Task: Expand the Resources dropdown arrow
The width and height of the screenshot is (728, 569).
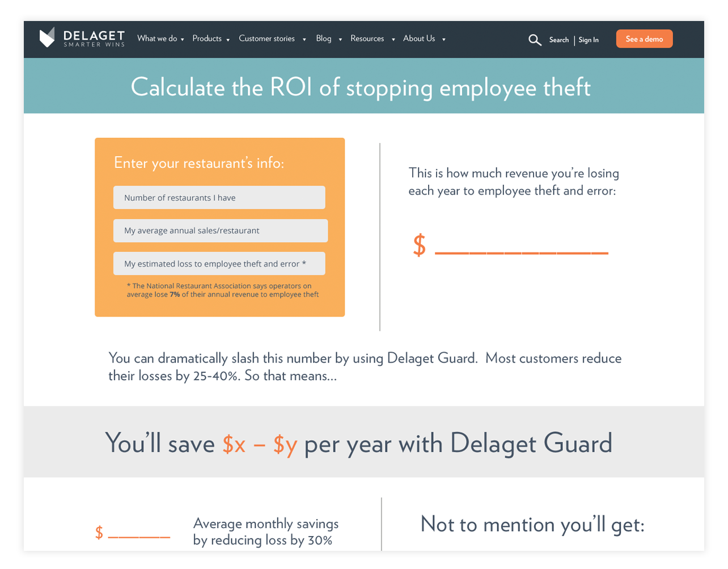Action: tap(393, 40)
